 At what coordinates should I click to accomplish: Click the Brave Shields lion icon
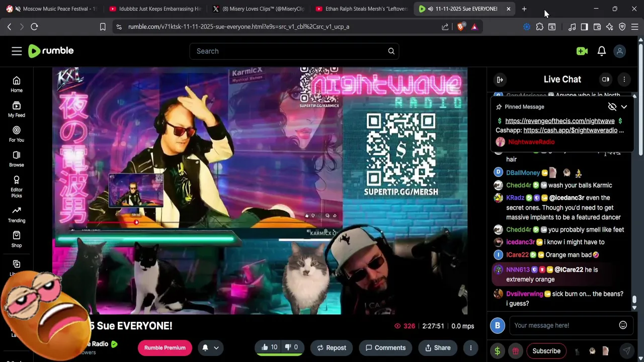pos(460,27)
